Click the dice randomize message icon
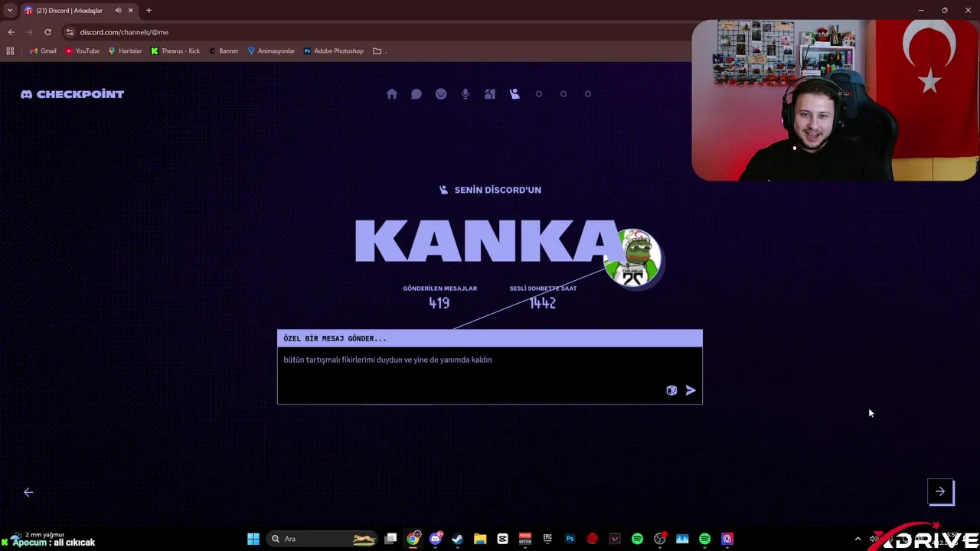Screen dimensions: 980x551 click(x=671, y=390)
